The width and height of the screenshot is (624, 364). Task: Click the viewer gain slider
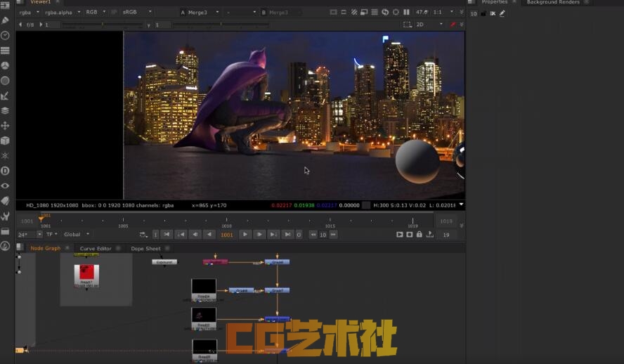[103, 25]
